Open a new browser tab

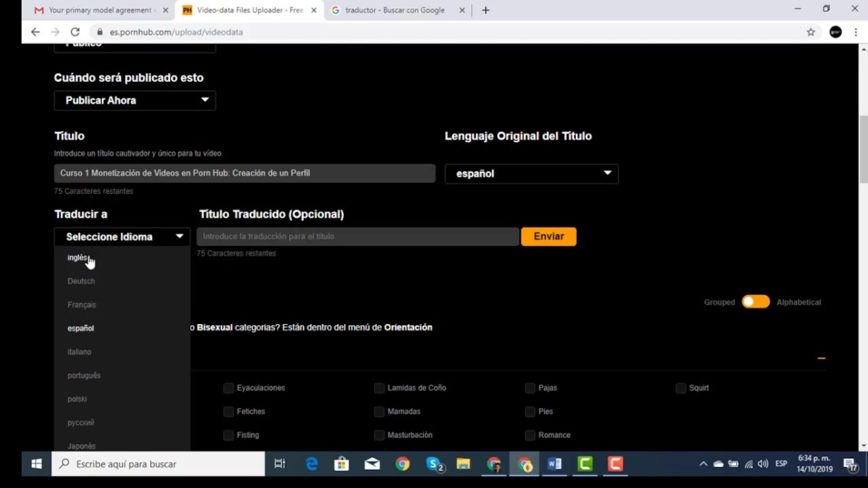[x=486, y=10]
